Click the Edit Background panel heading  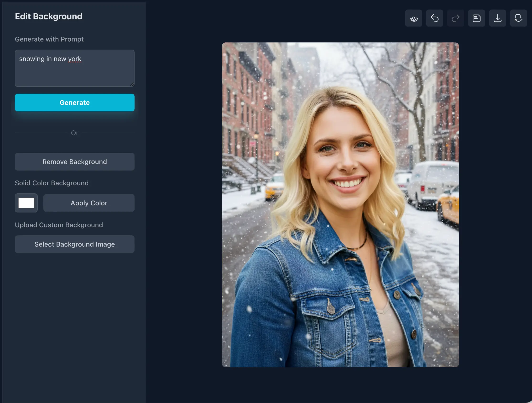[49, 16]
